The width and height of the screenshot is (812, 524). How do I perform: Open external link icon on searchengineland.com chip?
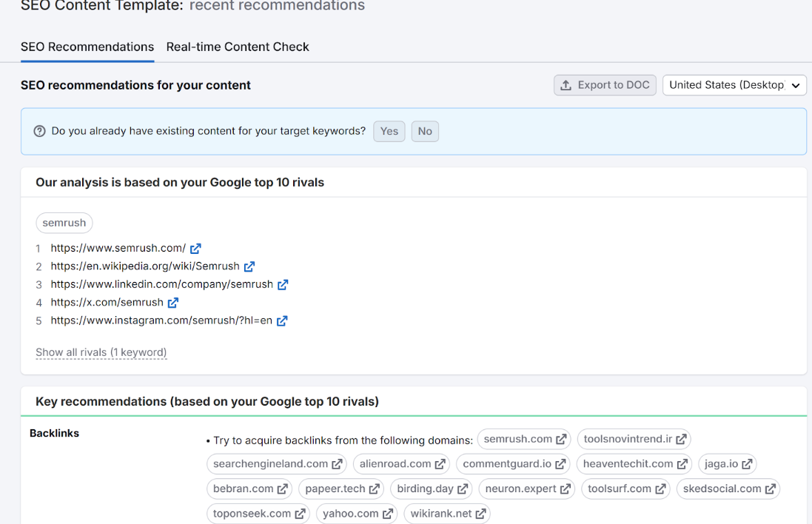pos(337,464)
